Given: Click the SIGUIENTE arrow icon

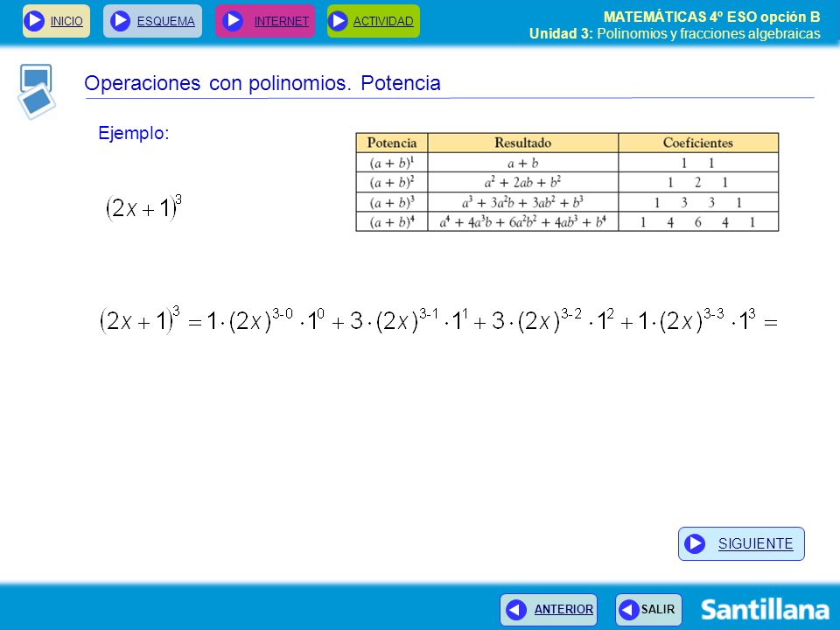Looking at the screenshot, I should (695, 543).
